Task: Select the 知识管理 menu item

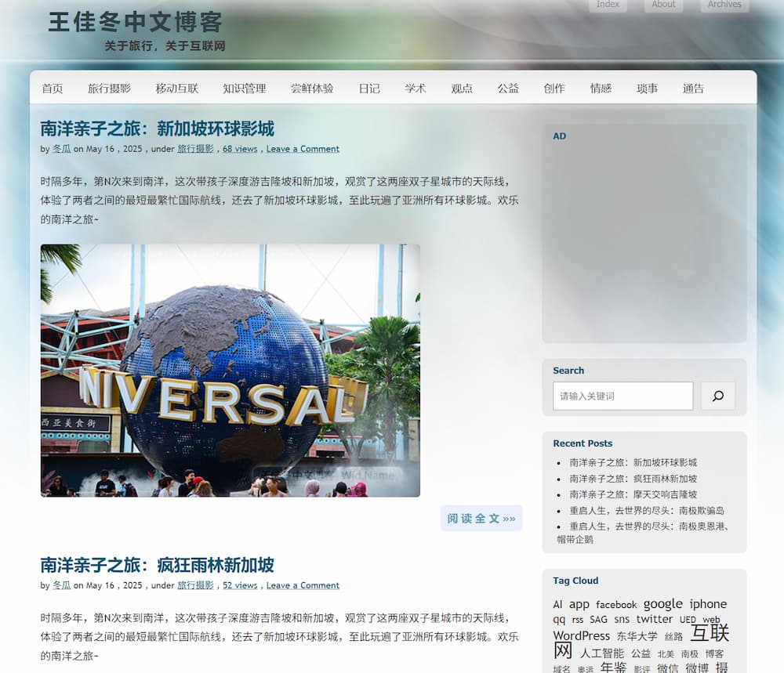Action: (x=244, y=89)
